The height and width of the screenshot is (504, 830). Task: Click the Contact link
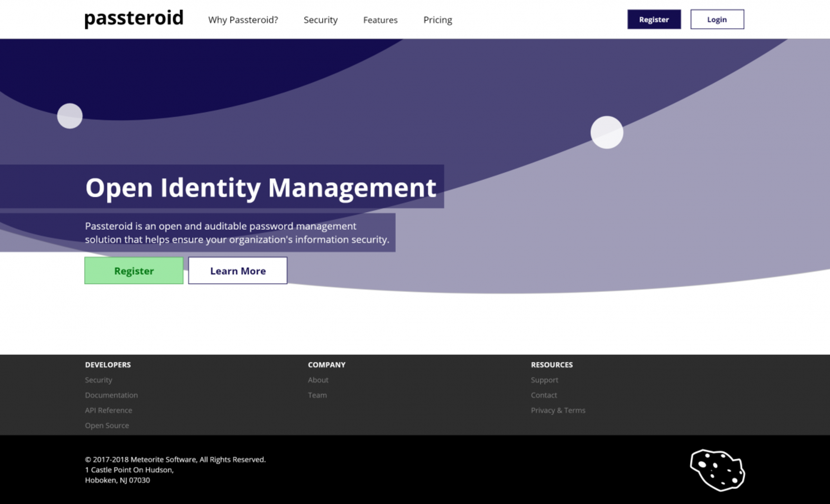544,395
